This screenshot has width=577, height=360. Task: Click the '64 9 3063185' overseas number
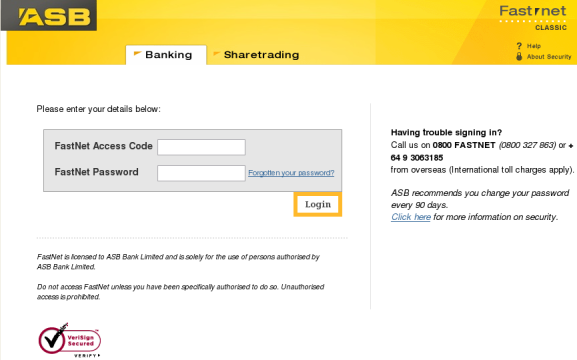417,158
